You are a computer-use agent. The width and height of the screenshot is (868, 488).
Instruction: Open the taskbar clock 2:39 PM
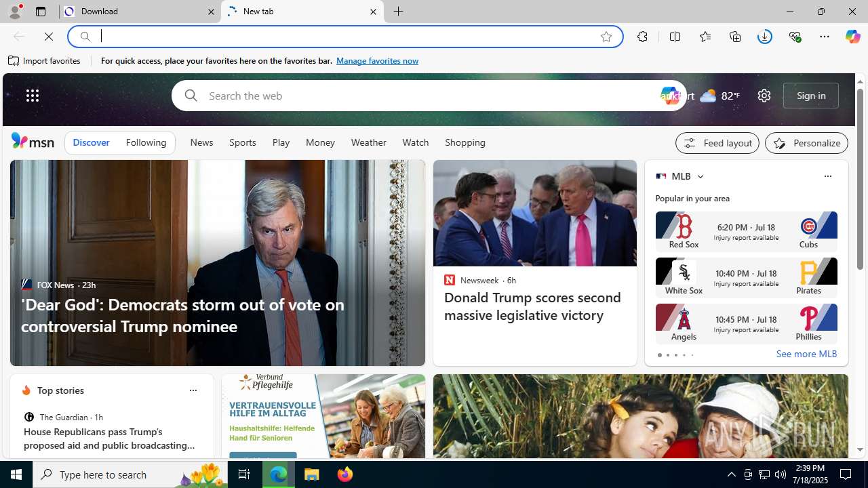pyautogui.click(x=809, y=474)
